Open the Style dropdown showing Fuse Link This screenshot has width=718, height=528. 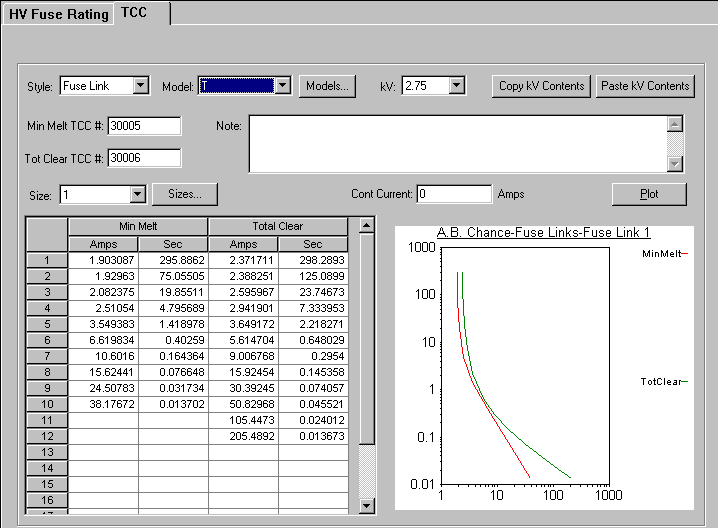[x=141, y=86]
